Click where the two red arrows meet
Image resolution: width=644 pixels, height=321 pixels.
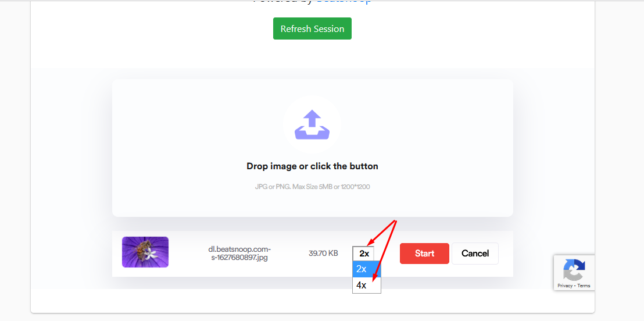[396, 221]
